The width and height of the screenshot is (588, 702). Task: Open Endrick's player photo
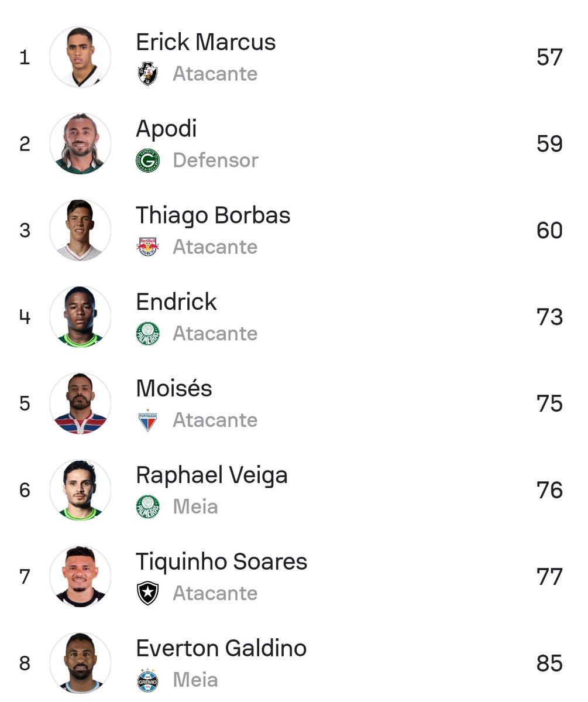point(80,317)
